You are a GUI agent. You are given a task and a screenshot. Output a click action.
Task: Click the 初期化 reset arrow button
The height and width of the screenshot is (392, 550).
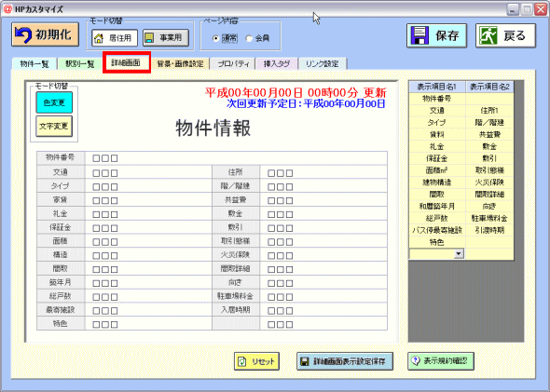(46, 34)
